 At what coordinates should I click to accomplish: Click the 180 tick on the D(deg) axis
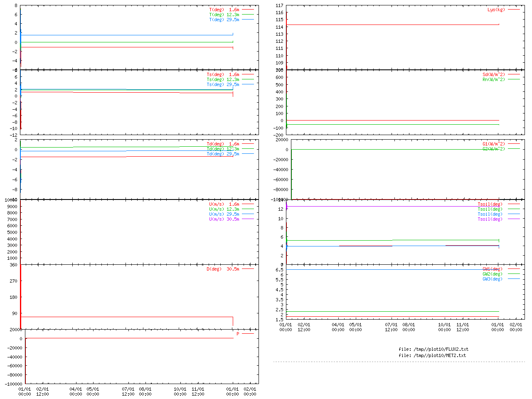click(x=14, y=297)
